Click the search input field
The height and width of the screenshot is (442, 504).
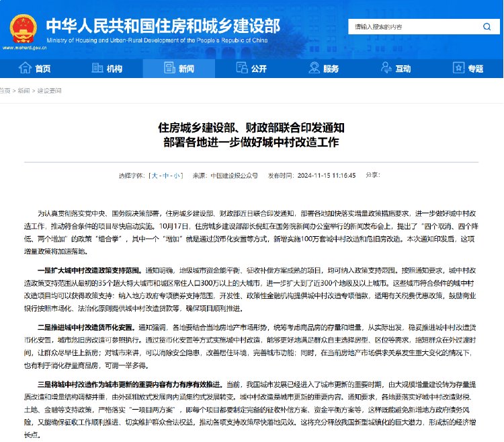click(415, 27)
